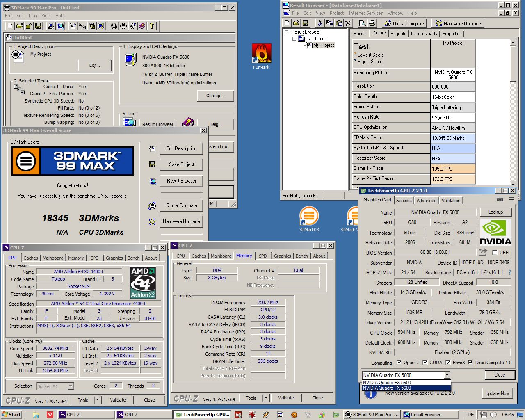Switch to Mainboard tab in CPU-Z processor window

coord(53,258)
